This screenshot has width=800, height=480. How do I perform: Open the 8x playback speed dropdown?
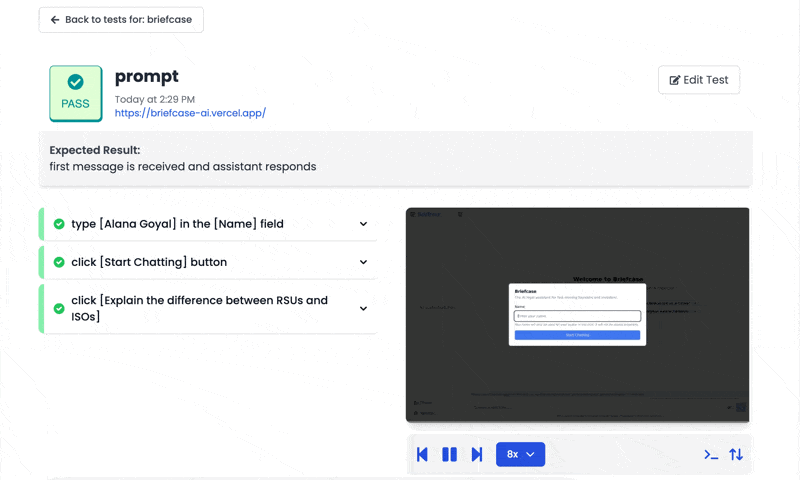[x=520, y=454]
